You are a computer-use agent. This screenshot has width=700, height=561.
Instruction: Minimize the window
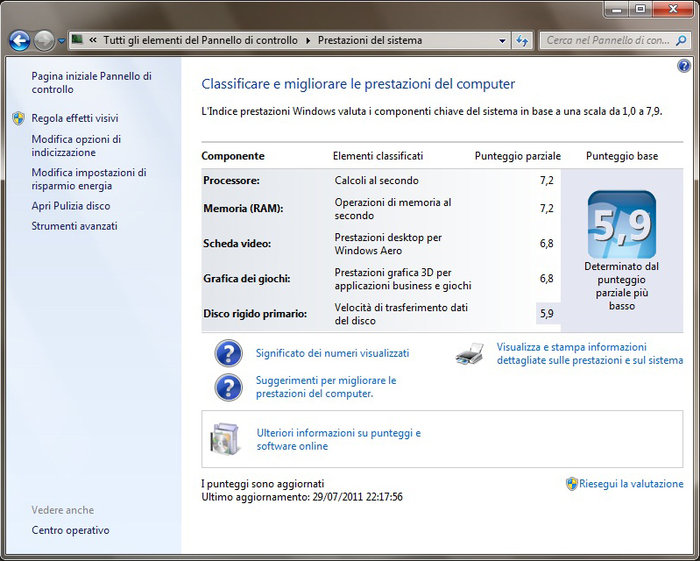617,10
